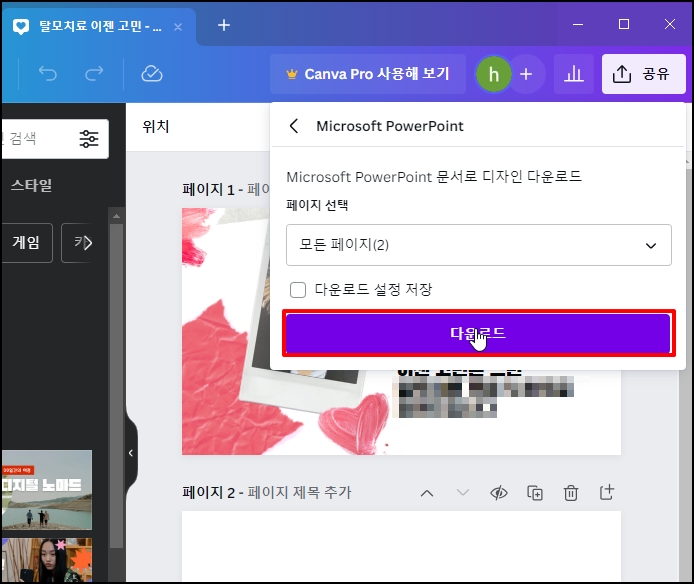
Task: Move page 2 up with chevron
Action: coord(427,493)
